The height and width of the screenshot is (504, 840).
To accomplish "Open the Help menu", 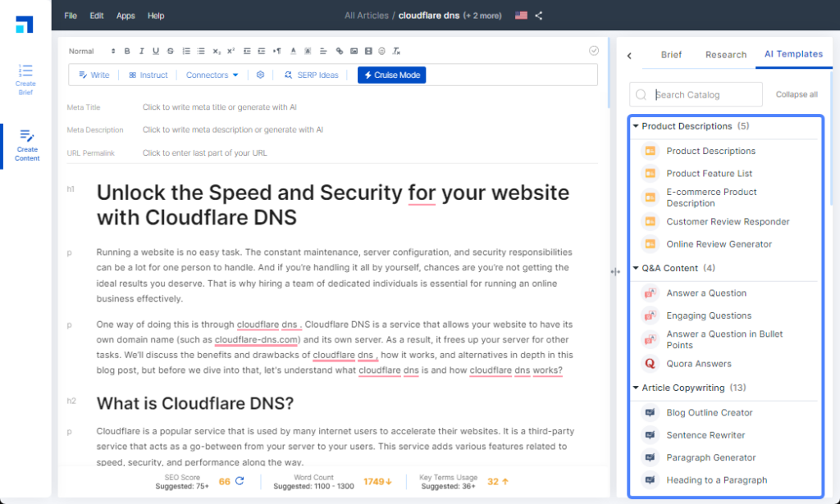I will click(156, 16).
